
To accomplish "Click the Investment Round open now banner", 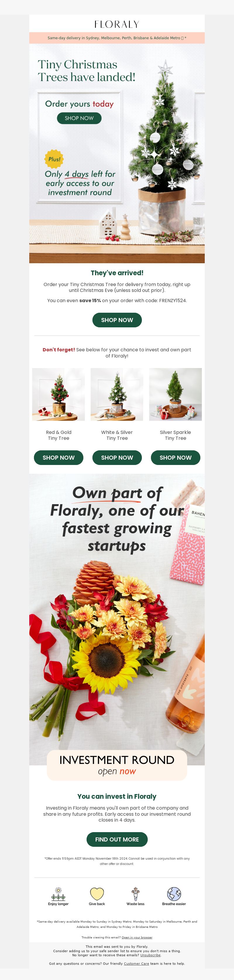I will pyautogui.click(x=117, y=765).
